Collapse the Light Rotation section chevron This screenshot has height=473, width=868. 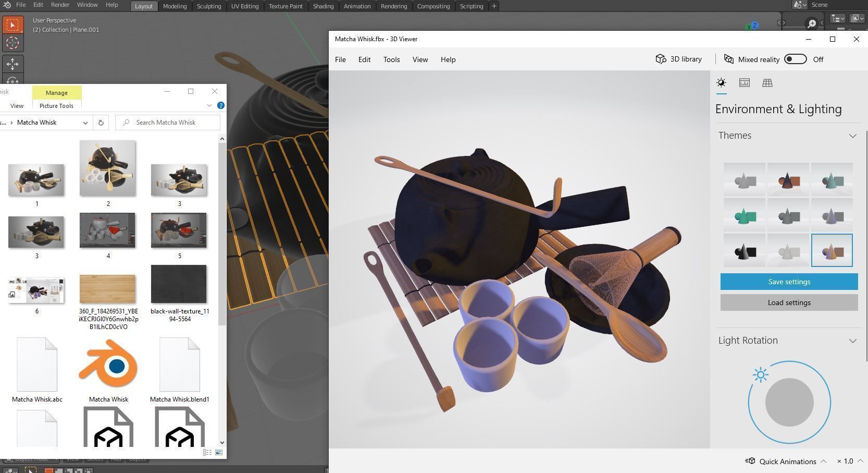pyautogui.click(x=853, y=341)
